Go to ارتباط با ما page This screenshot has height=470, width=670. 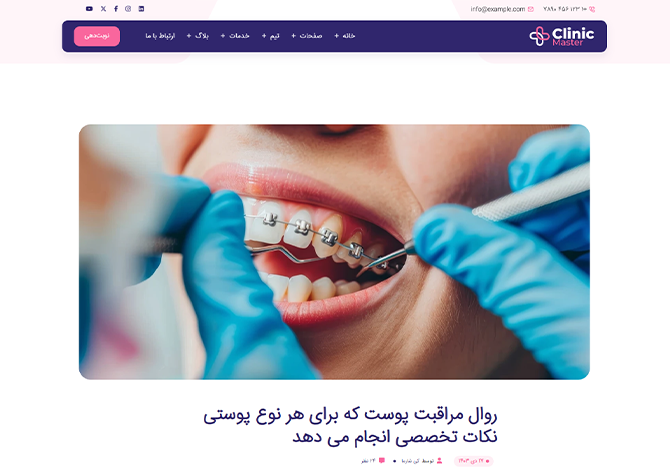(x=160, y=36)
